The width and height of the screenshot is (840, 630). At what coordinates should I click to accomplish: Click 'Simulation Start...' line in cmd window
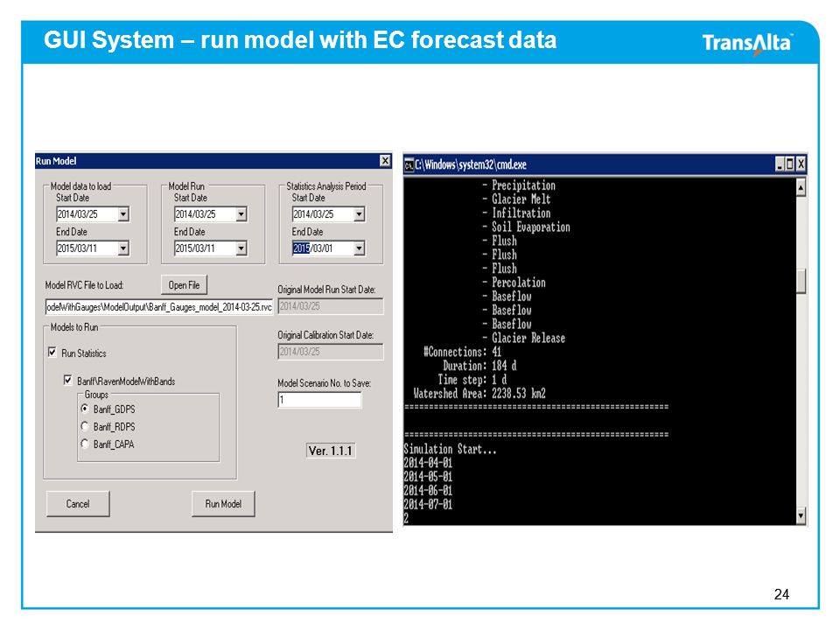[450, 449]
